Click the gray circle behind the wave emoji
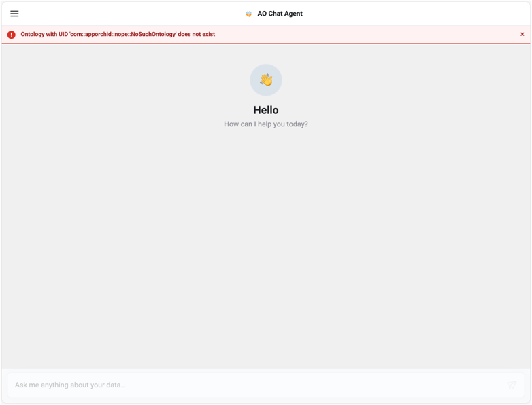532x405 pixels. [266, 80]
